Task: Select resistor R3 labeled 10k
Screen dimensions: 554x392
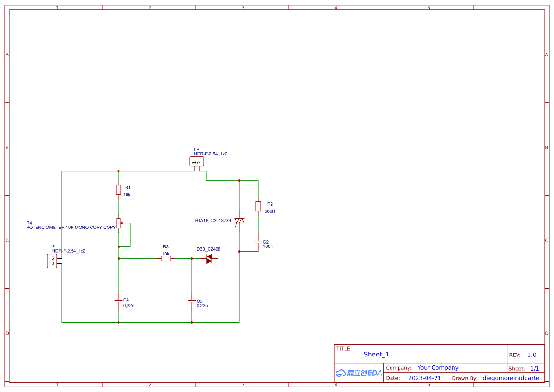Action: 165,258
